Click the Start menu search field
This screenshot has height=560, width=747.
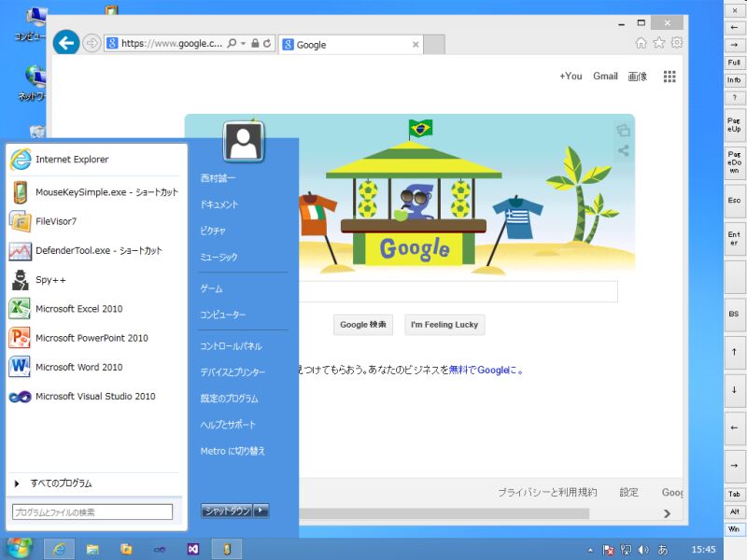(92, 511)
